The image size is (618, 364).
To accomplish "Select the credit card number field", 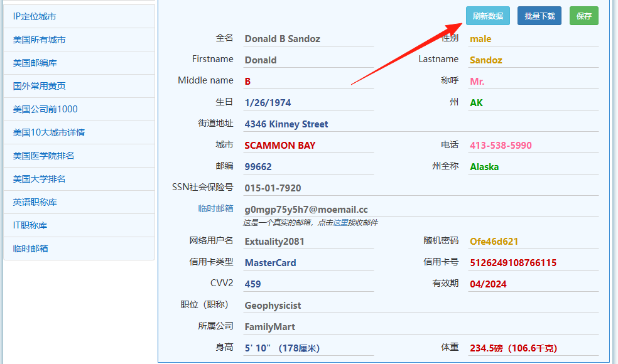I will click(534, 263).
